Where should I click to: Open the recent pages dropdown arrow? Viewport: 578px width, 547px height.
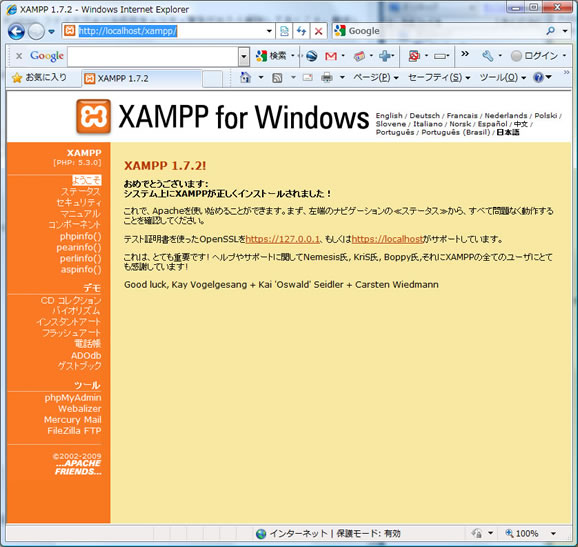tap(52, 32)
